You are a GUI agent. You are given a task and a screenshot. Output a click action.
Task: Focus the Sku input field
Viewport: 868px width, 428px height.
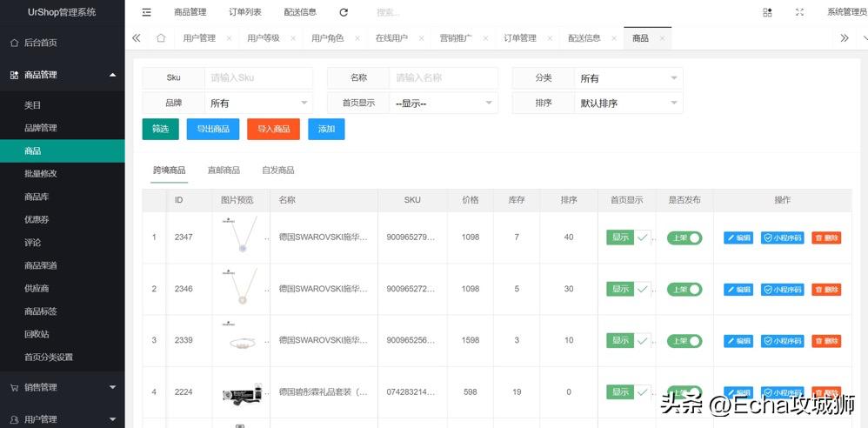tap(258, 78)
